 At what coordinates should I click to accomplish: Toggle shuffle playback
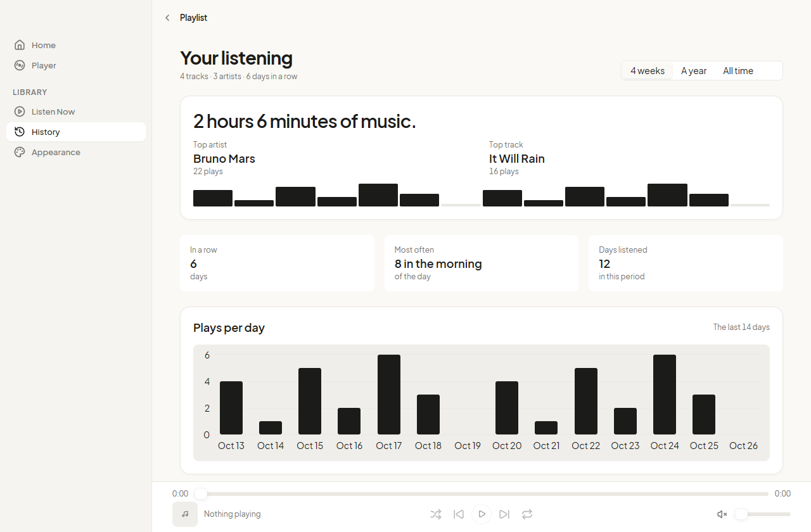pos(436,514)
